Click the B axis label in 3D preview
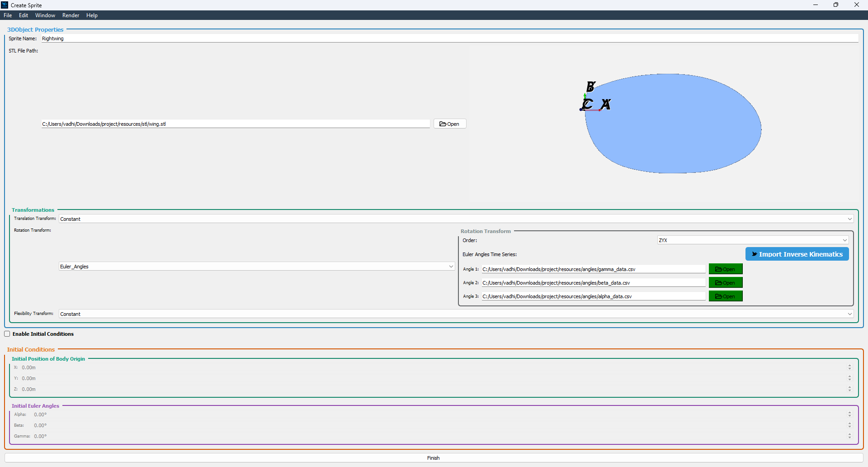 point(590,86)
